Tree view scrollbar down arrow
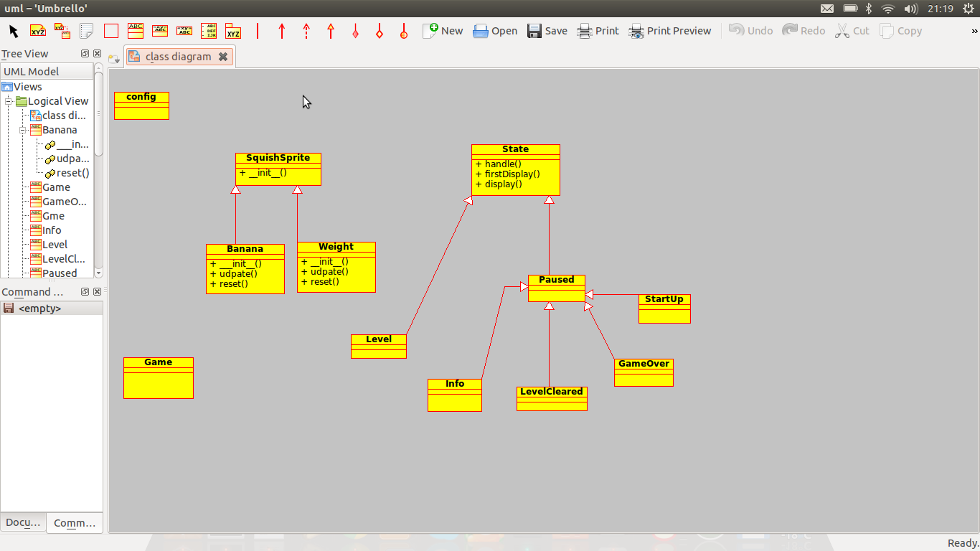The width and height of the screenshot is (980, 551). (x=99, y=273)
